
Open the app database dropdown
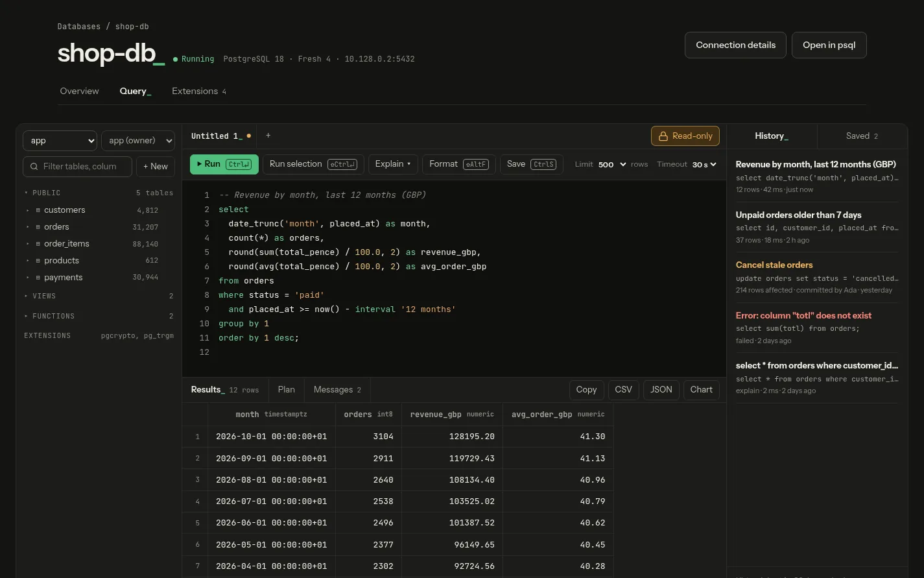point(60,141)
